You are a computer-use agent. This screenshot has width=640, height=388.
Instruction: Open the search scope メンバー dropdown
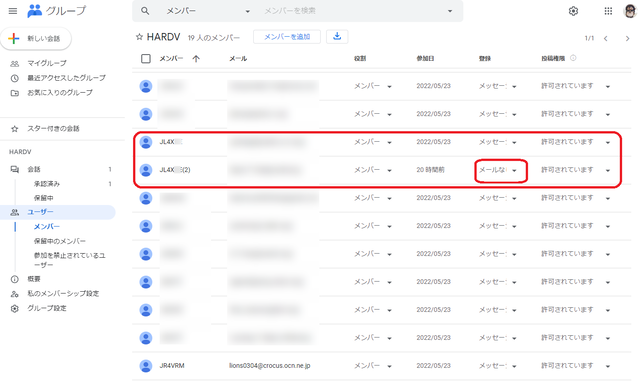click(208, 11)
